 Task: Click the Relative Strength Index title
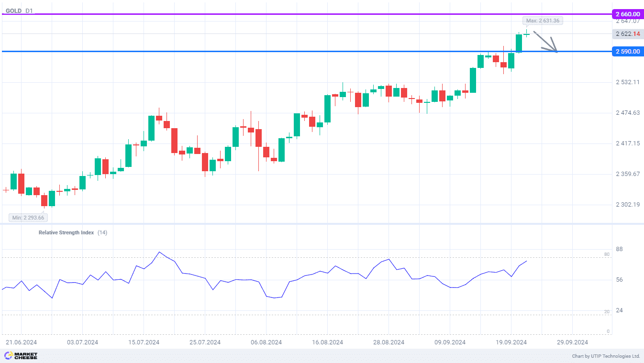[x=66, y=232]
